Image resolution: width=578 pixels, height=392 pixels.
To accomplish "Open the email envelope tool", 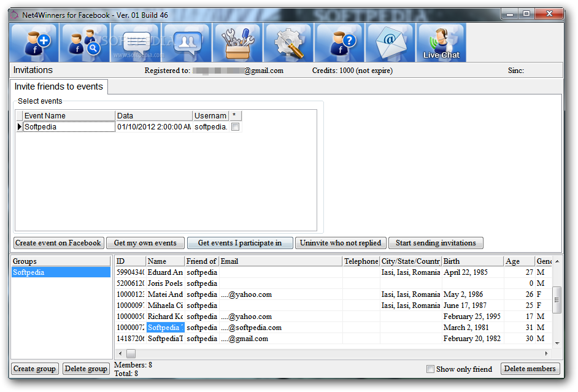I will (390, 43).
